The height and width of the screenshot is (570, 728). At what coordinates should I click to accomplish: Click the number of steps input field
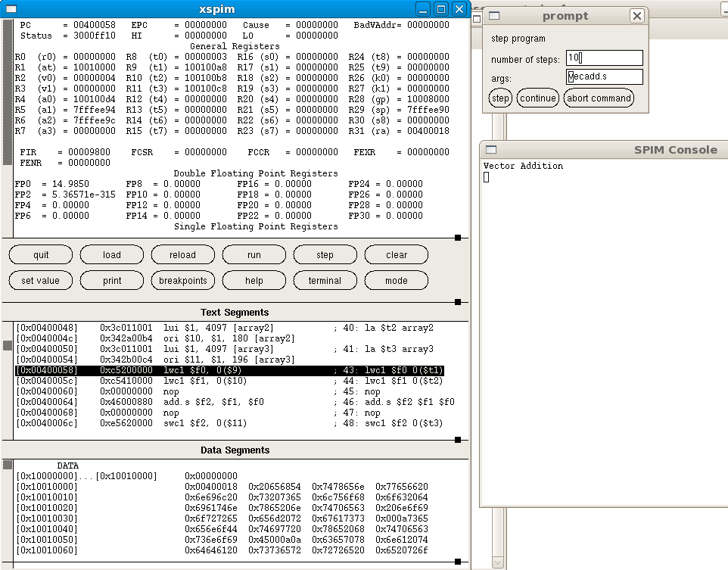pyautogui.click(x=604, y=58)
